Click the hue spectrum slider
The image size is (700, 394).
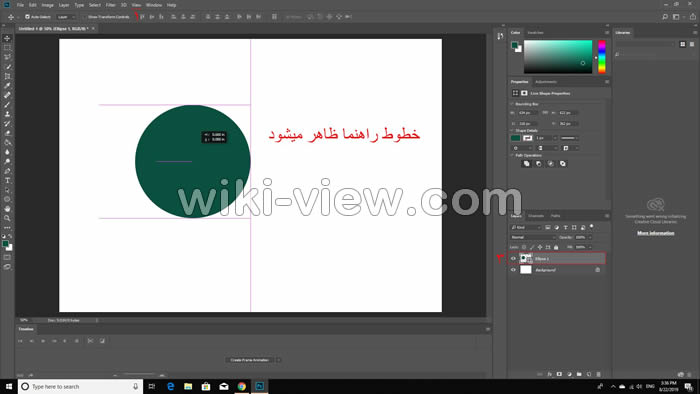pos(602,57)
